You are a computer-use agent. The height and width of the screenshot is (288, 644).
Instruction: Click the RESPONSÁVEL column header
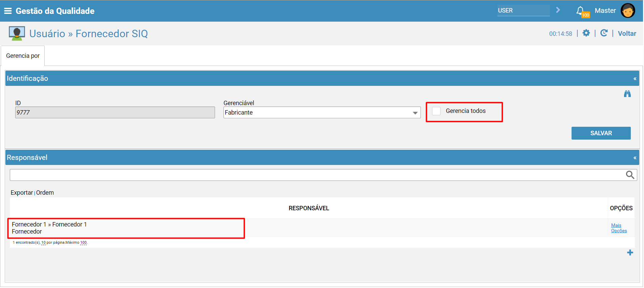click(309, 208)
